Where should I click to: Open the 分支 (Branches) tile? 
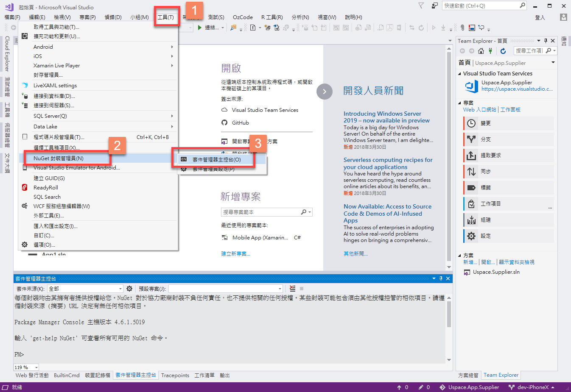click(x=508, y=139)
